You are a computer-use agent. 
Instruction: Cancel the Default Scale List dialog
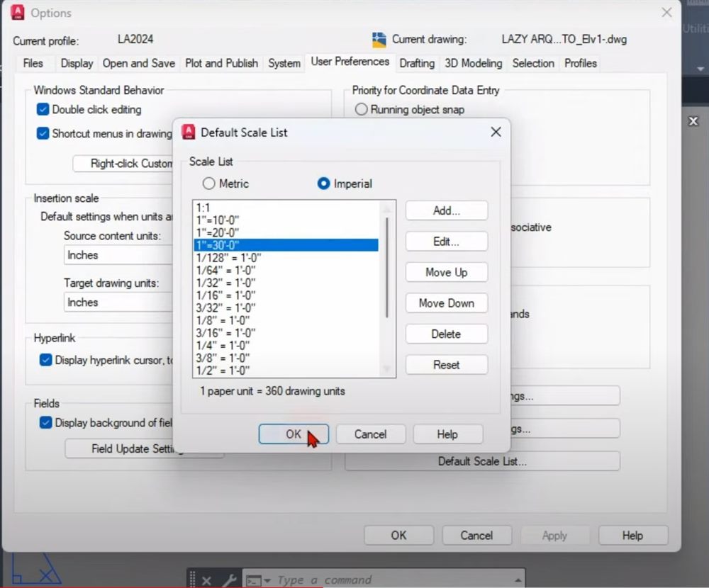click(370, 434)
